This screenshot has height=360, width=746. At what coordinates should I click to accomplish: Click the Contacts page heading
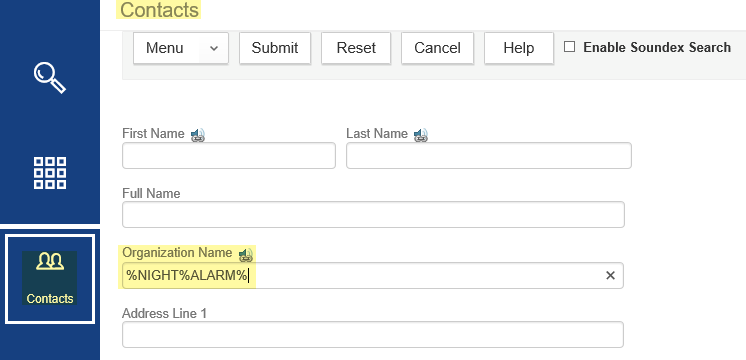pos(159,10)
